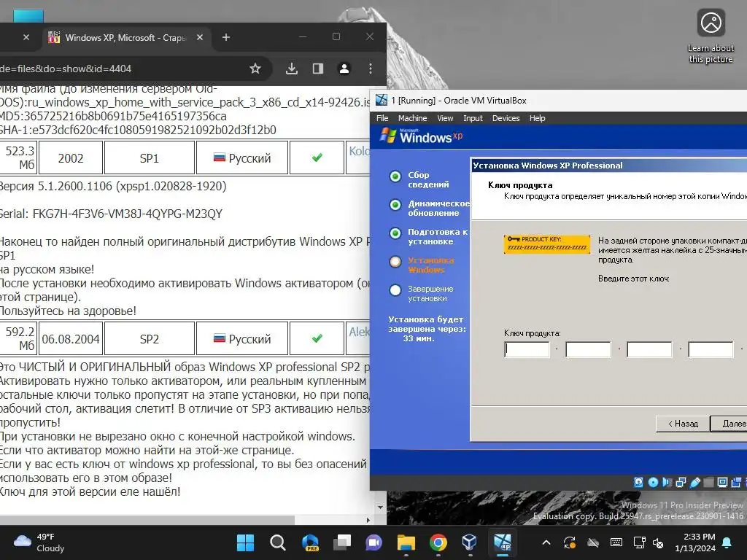Expand hidden system tray icons chevron

coord(546,542)
